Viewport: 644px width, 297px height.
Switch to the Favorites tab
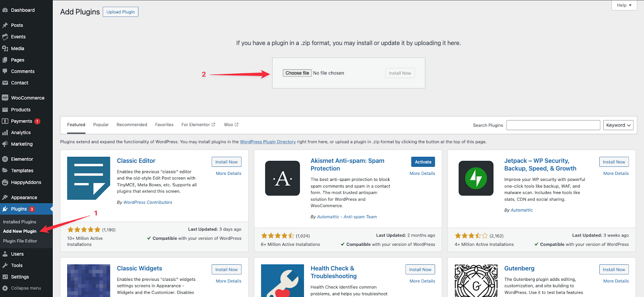164,125
